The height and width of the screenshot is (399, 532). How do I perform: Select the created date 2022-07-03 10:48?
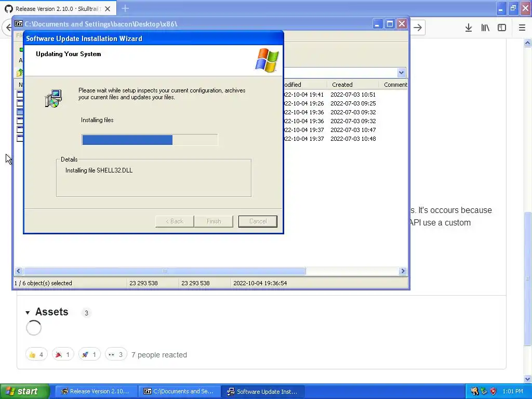click(x=353, y=139)
